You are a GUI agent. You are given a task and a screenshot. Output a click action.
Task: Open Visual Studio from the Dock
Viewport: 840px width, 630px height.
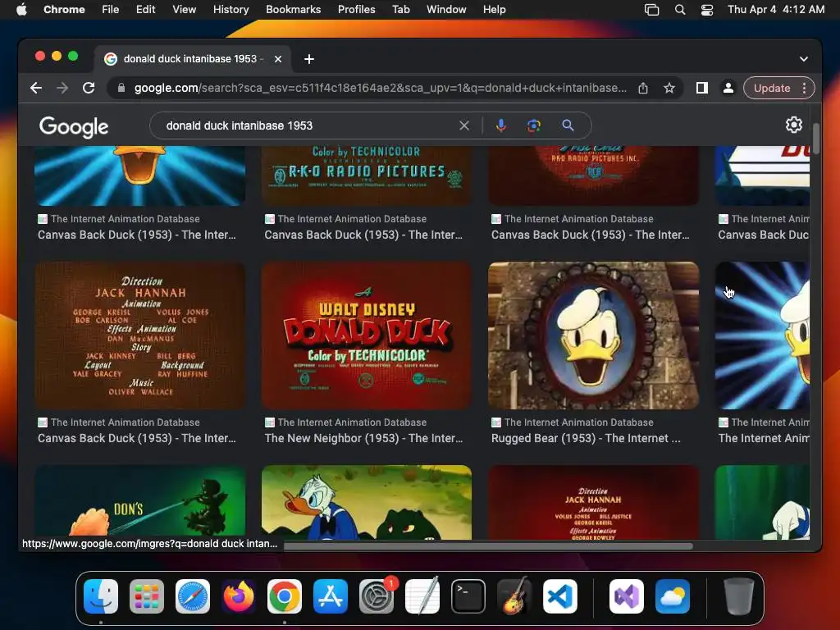tap(627, 596)
